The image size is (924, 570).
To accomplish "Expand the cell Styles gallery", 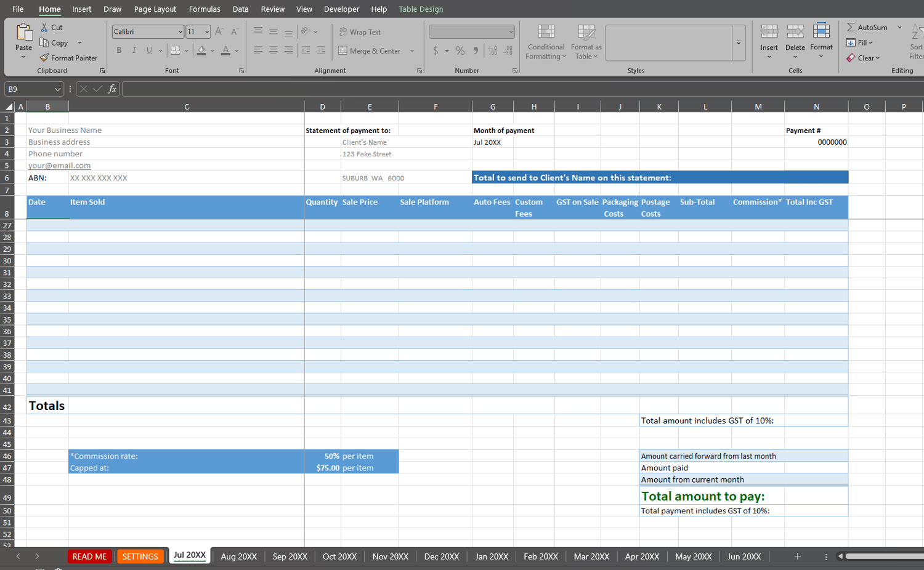I will click(739, 42).
